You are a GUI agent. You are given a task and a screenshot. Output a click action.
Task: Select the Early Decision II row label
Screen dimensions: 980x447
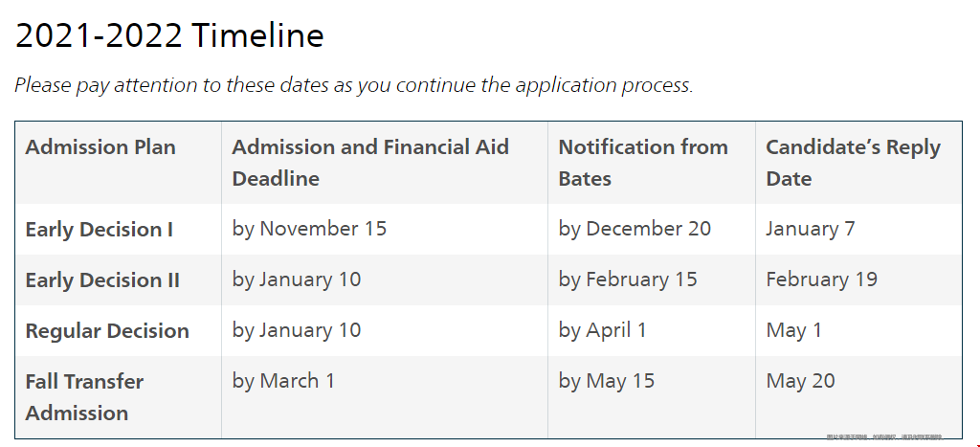click(102, 280)
